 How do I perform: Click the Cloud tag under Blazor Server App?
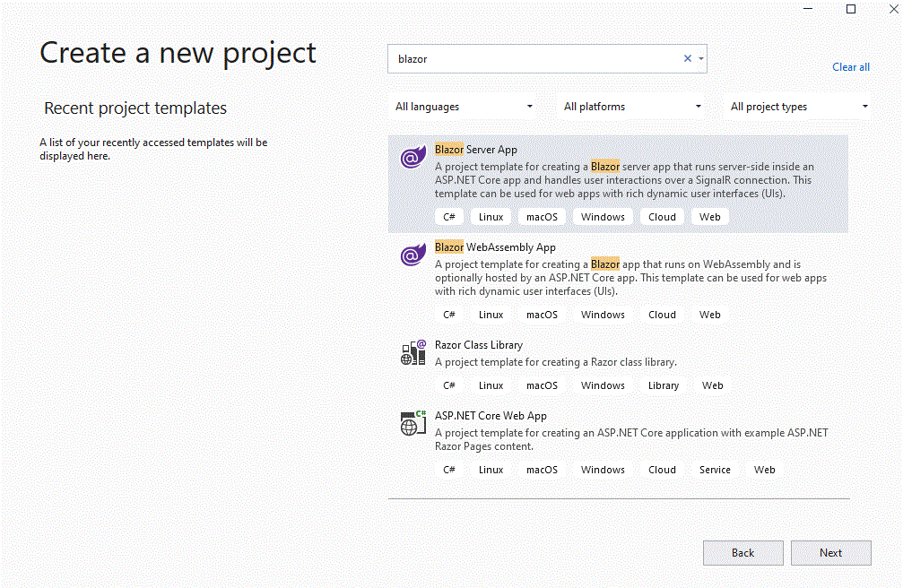663,217
